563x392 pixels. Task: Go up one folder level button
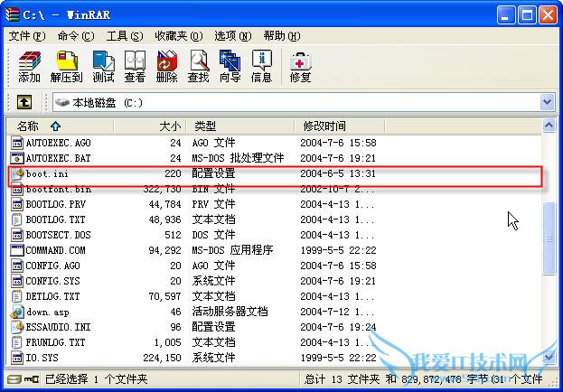[x=24, y=102]
